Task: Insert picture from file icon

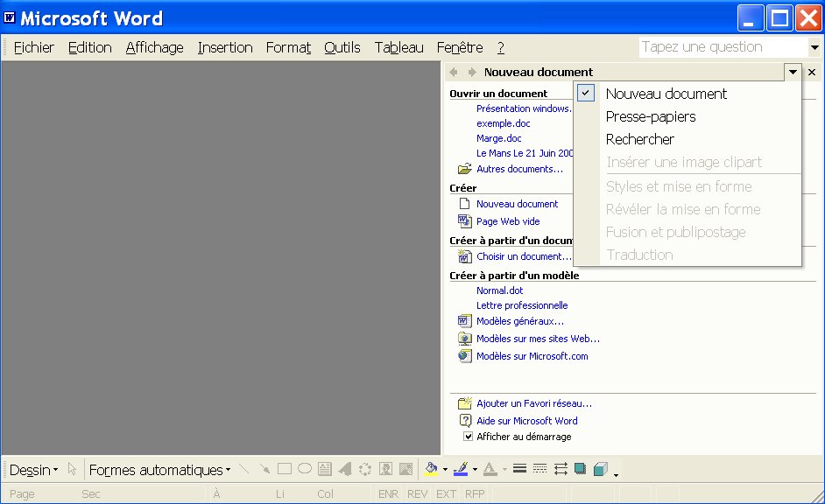Action: click(405, 469)
